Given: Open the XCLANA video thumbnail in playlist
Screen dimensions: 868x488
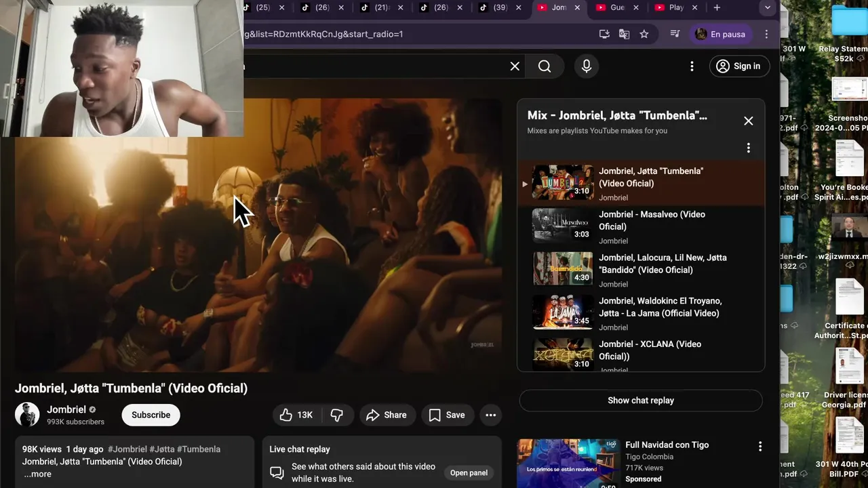Looking at the screenshot, I should (562, 354).
